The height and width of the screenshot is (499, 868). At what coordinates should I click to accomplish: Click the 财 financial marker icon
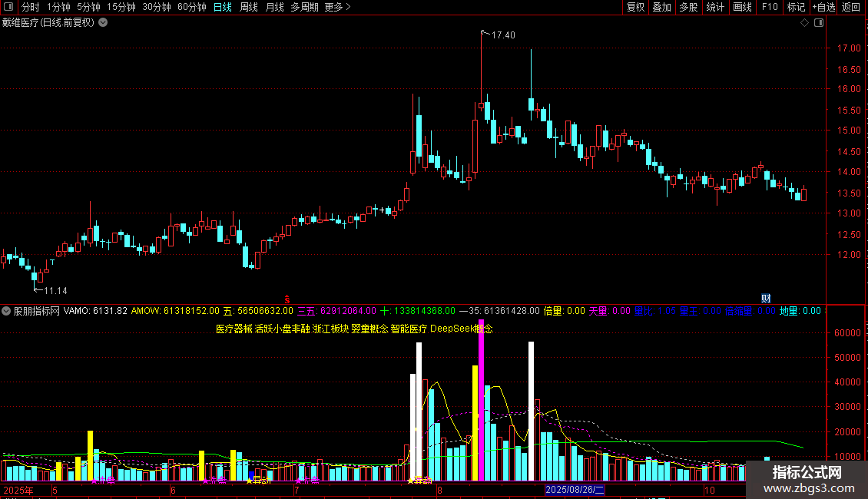point(766,298)
